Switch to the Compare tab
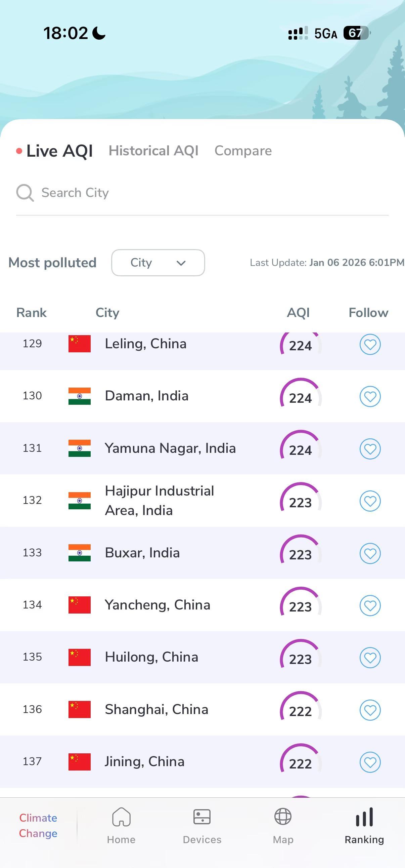 (x=243, y=151)
